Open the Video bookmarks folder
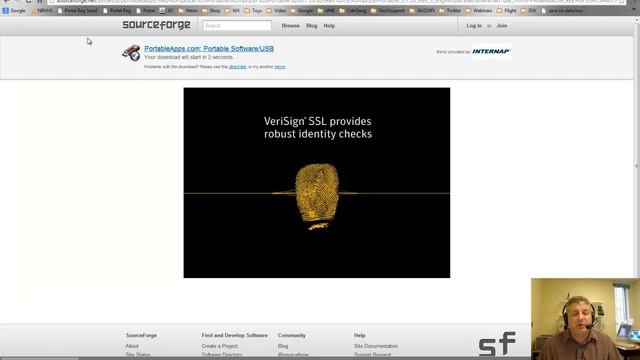The image size is (640, 360). 276,11
